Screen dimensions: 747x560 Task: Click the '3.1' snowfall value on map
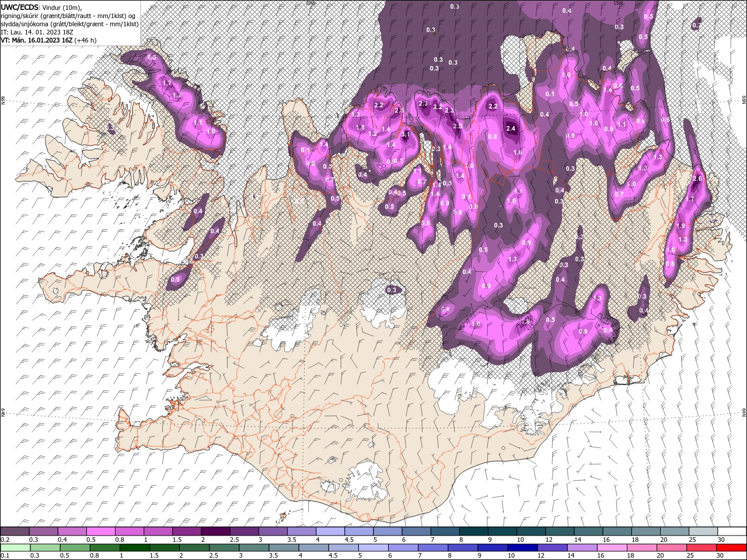pos(406,134)
